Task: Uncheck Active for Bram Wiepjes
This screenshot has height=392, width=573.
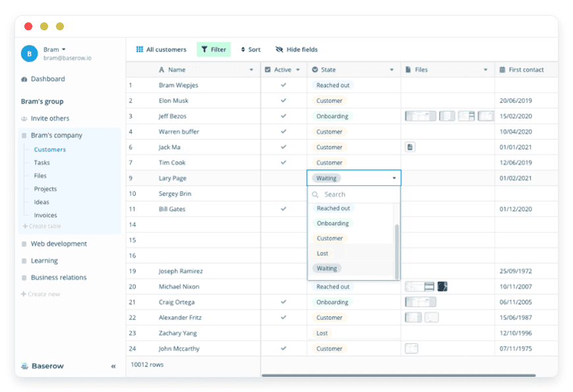Action: (x=283, y=85)
